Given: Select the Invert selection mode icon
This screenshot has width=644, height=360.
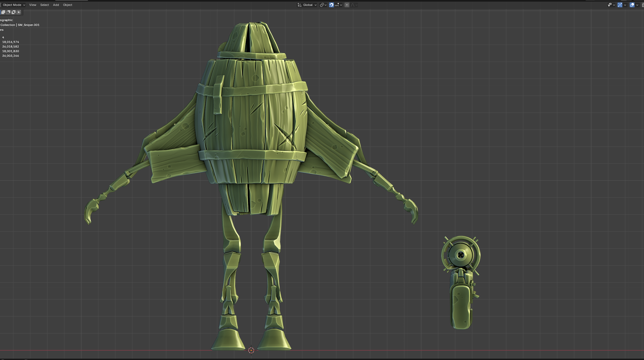Looking at the screenshot, I should [x=14, y=12].
